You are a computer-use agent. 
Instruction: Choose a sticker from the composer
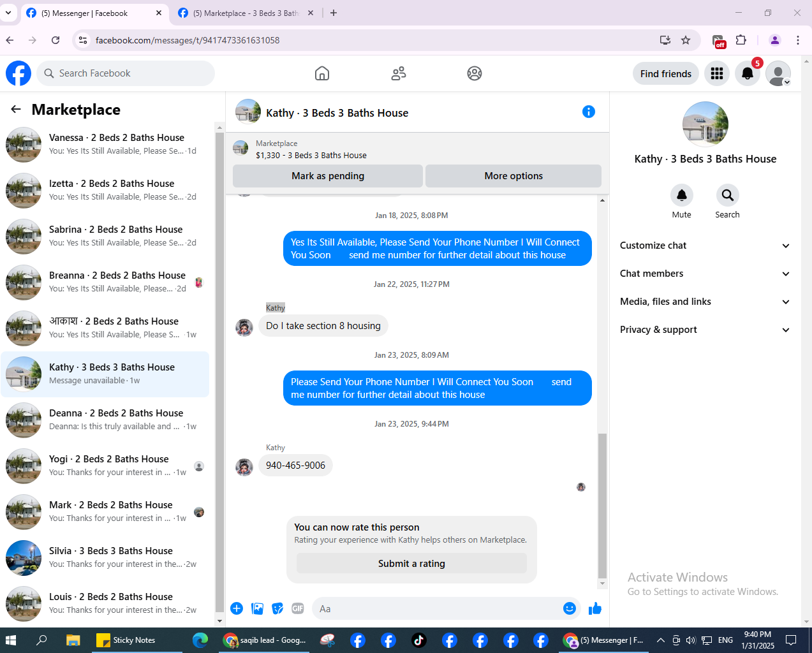pyautogui.click(x=277, y=608)
